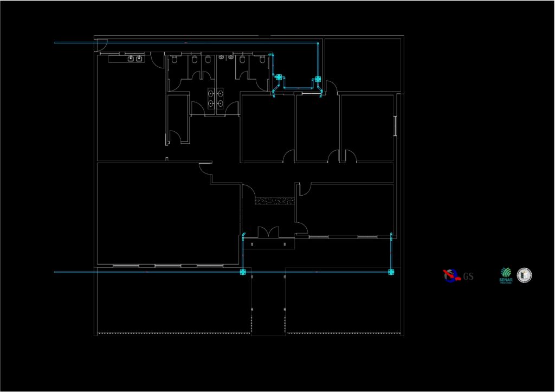Select the four-basin washbasin block between restrooms
555x392 pixels.
click(215, 97)
